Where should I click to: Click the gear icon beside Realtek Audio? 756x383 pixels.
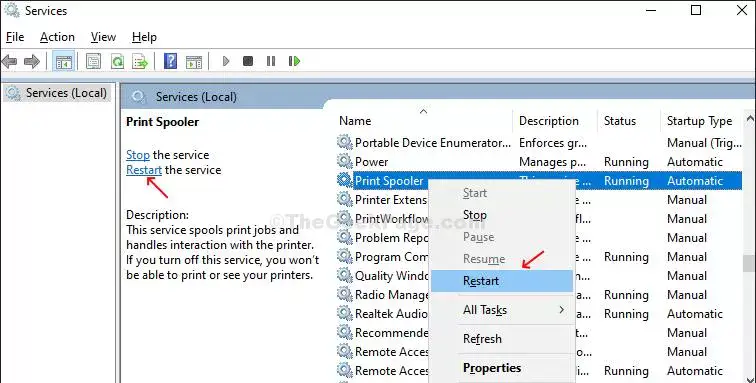[x=344, y=314]
